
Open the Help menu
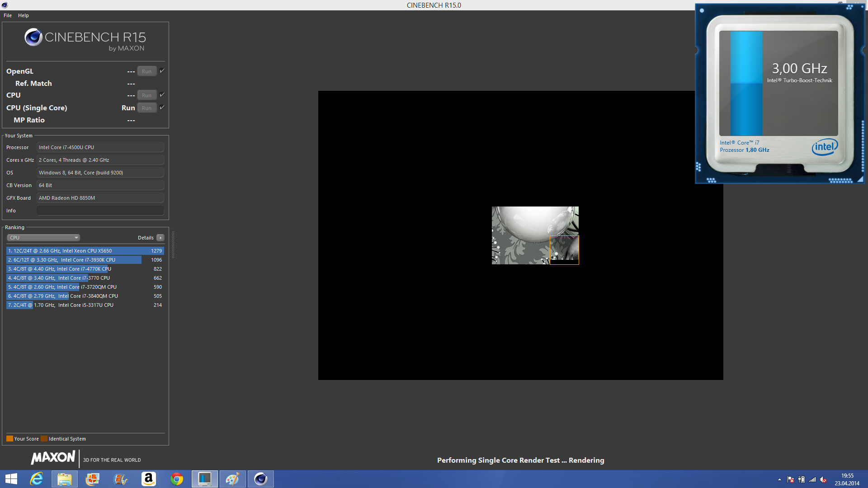(x=24, y=15)
